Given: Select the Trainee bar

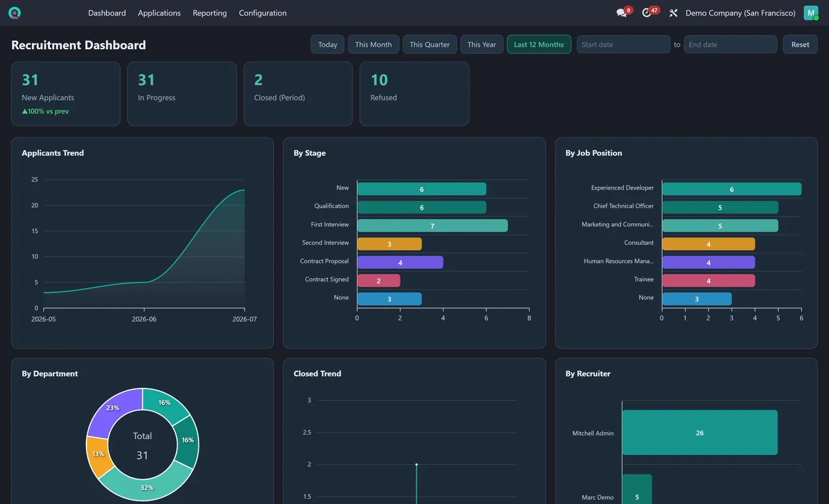Looking at the screenshot, I should pyautogui.click(x=708, y=281).
